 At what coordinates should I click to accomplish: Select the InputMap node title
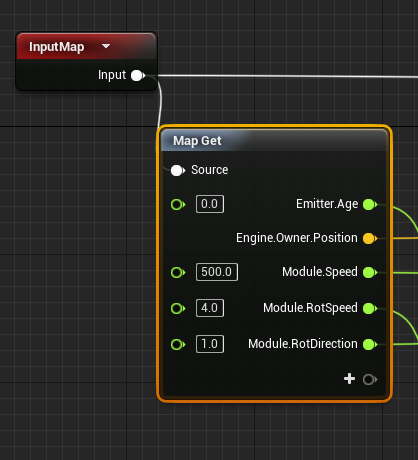57,47
